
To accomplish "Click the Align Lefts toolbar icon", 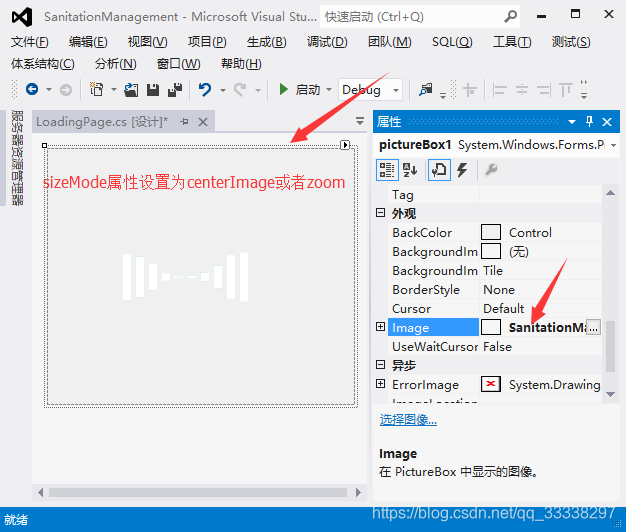I will pyautogui.click(x=499, y=90).
